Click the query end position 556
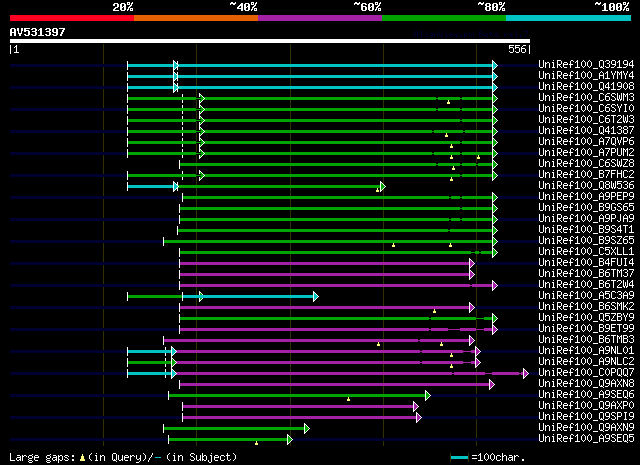Screen dimensions: 640x465 click(518, 49)
